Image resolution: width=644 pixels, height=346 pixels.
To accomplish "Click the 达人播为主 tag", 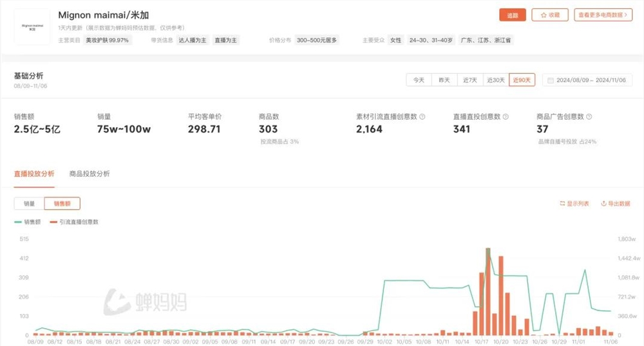I will pyautogui.click(x=192, y=40).
